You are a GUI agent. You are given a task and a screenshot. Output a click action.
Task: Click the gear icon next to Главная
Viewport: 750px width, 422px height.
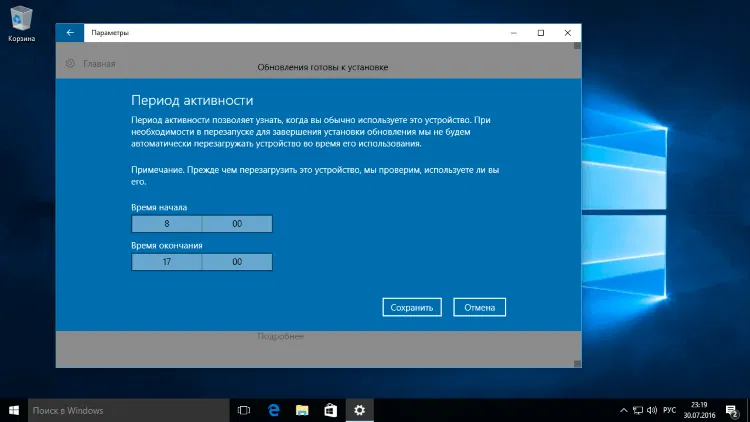(70, 64)
